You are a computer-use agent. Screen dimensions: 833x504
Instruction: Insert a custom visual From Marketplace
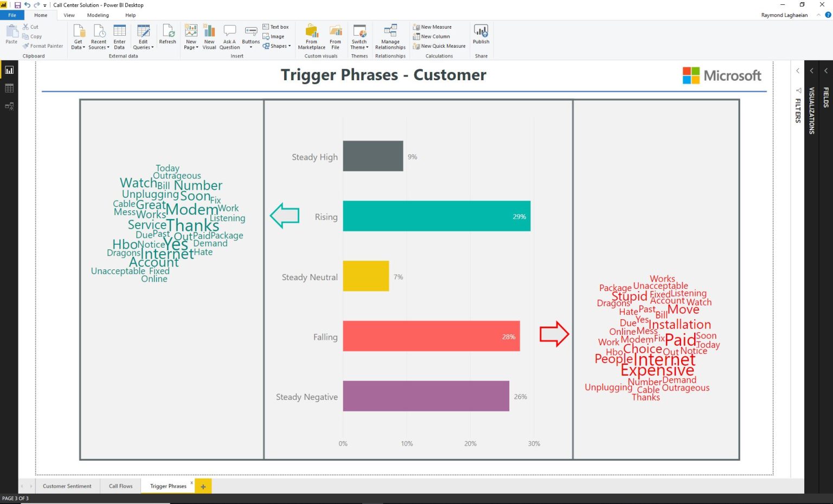tap(311, 36)
